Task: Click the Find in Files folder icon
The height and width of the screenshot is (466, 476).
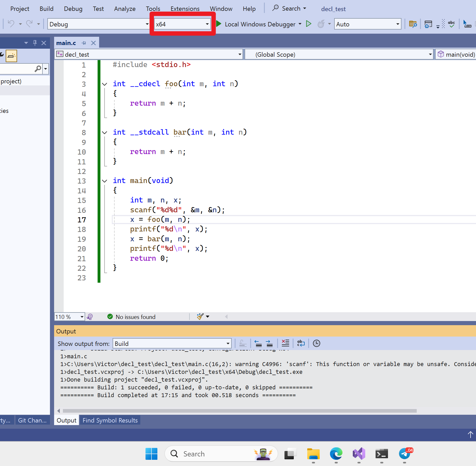Action: click(413, 24)
